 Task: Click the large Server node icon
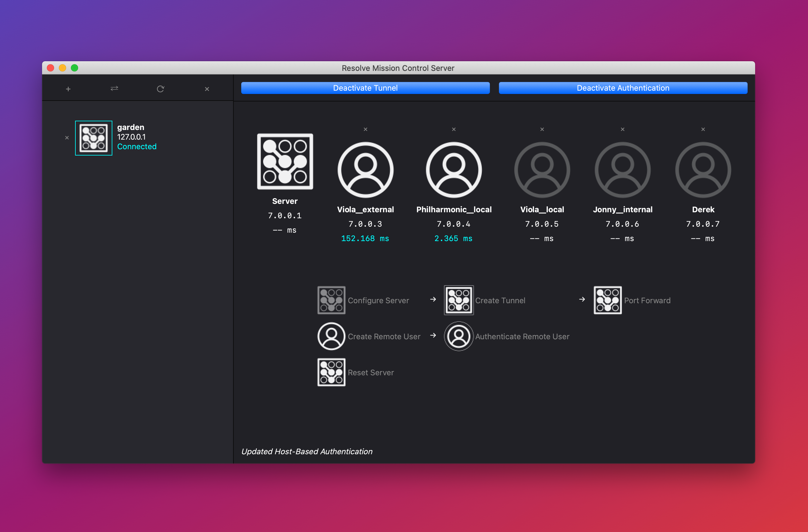click(285, 162)
